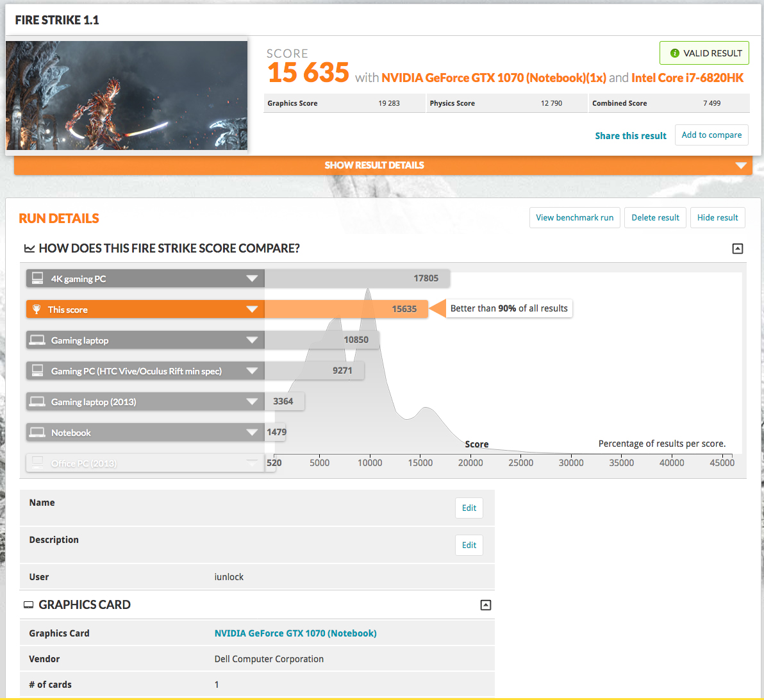This screenshot has width=764, height=700.
Task: Click the vendor Dell Computer Corporation
Action: pyautogui.click(x=269, y=659)
